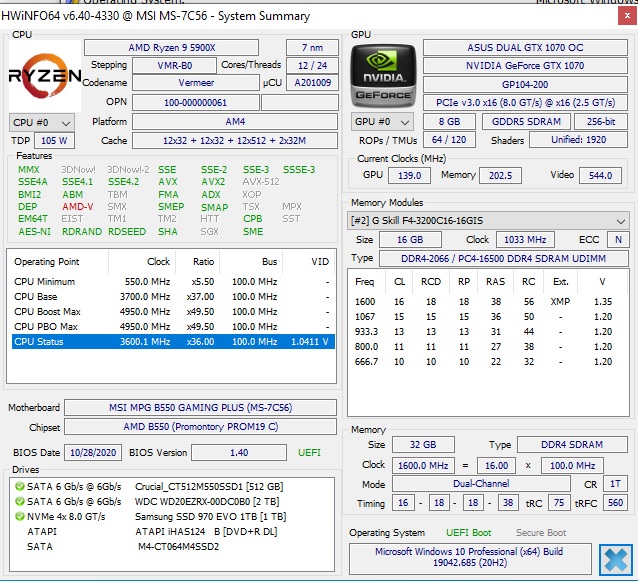
Task: Select the 933.3 memory timing row
Action: click(487, 332)
